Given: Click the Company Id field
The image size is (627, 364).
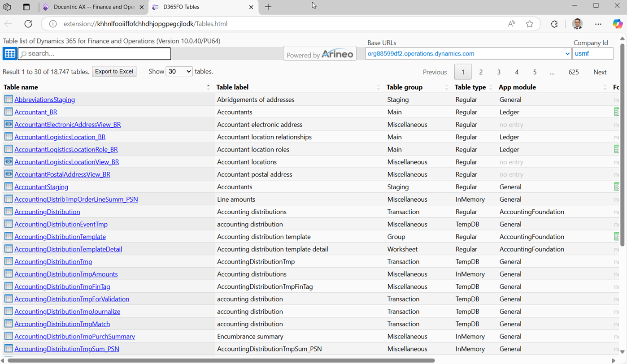Looking at the screenshot, I should point(593,53).
